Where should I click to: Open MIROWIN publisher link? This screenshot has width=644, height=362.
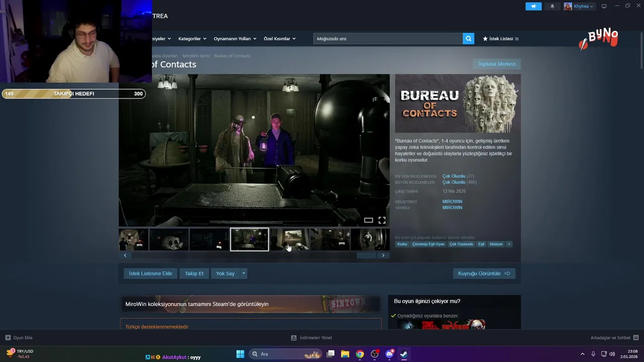[452, 208]
